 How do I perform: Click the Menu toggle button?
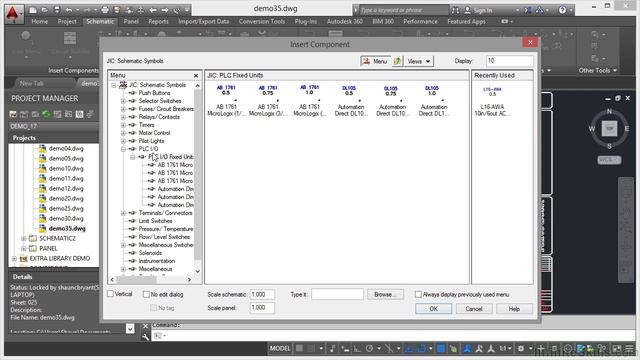pyautogui.click(x=375, y=61)
